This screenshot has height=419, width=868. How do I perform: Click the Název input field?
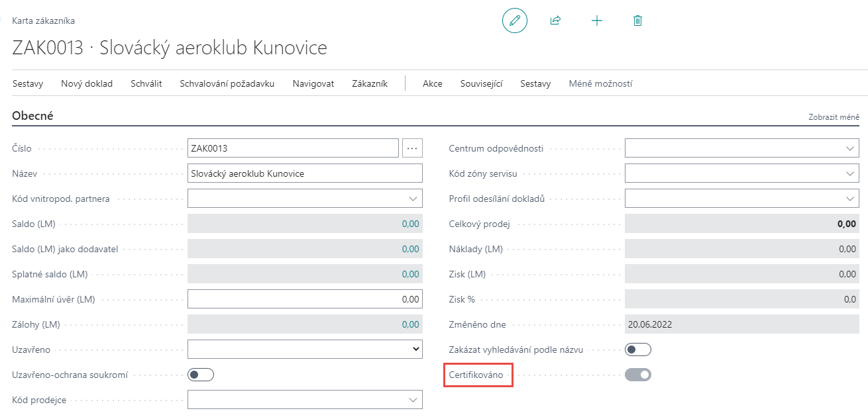point(305,173)
